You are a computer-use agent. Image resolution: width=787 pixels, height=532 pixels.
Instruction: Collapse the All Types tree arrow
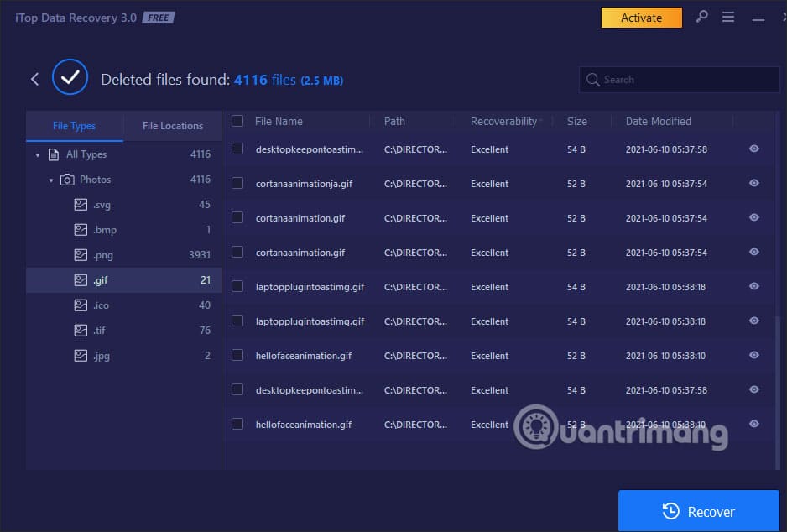point(38,155)
